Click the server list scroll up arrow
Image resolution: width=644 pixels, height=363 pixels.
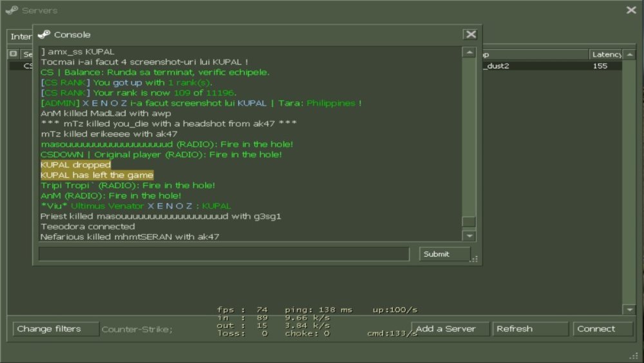pyautogui.click(x=630, y=54)
